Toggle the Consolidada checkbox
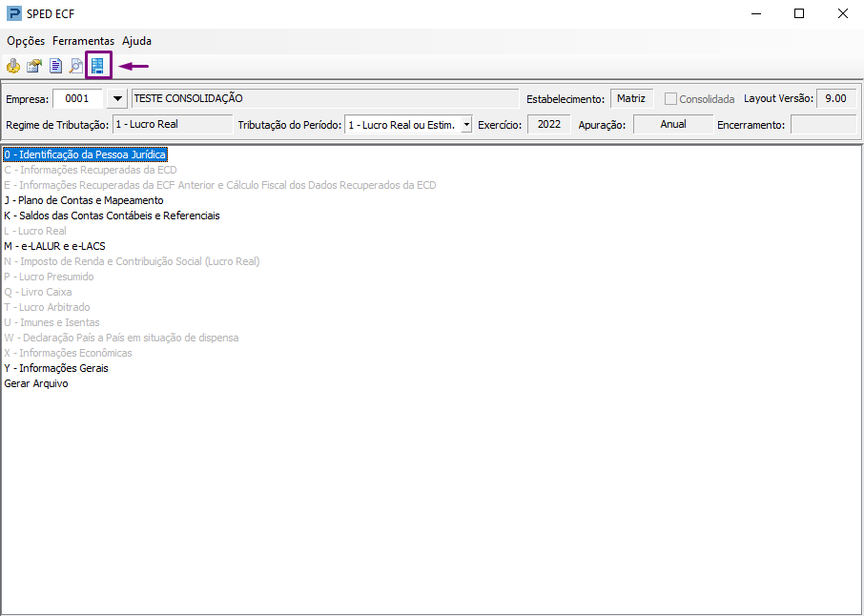 click(670, 99)
